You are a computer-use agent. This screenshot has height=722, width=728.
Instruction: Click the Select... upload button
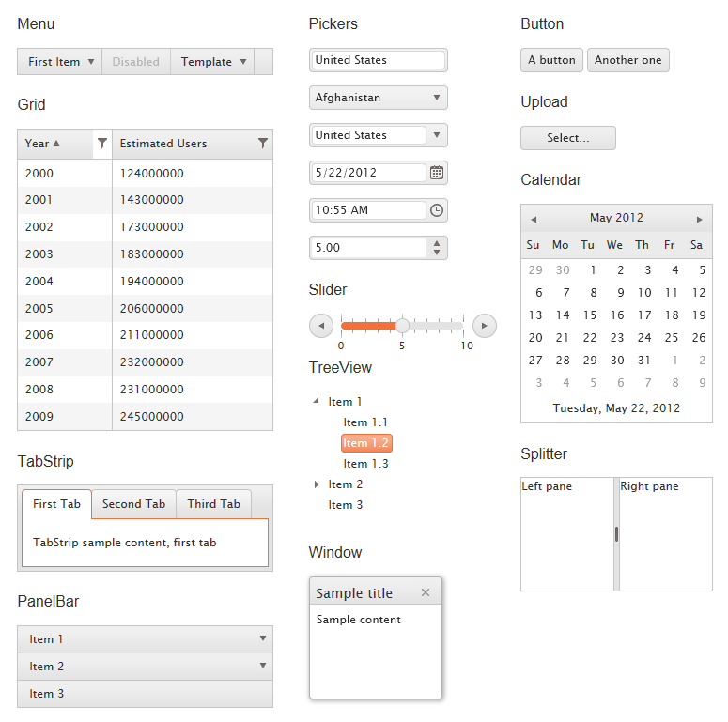pos(568,138)
